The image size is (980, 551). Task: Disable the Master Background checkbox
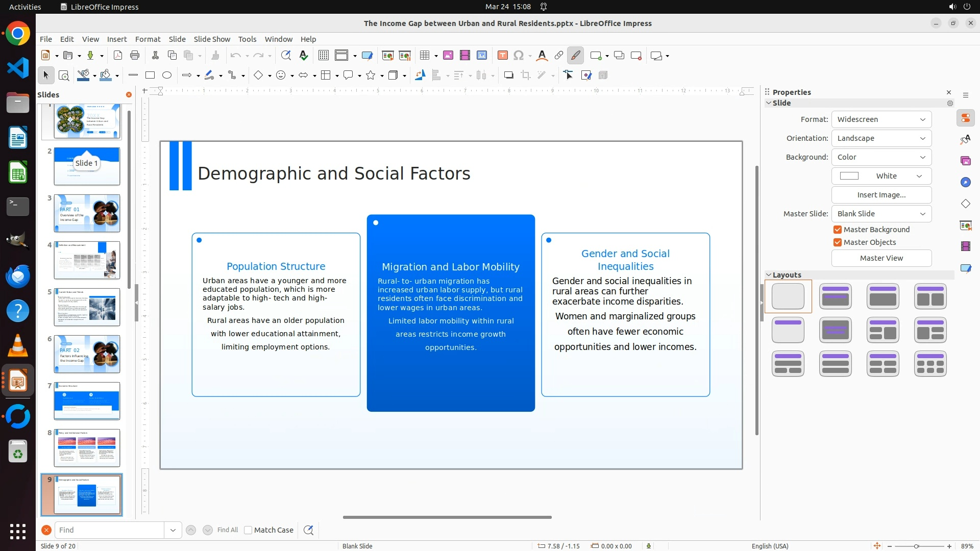[x=838, y=230]
